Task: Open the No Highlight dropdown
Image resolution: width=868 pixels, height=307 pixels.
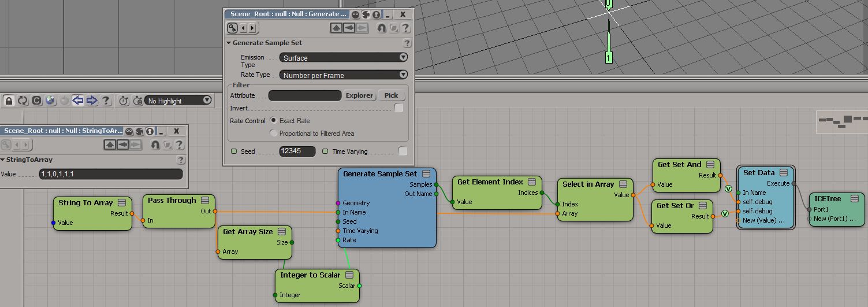Action: point(178,101)
